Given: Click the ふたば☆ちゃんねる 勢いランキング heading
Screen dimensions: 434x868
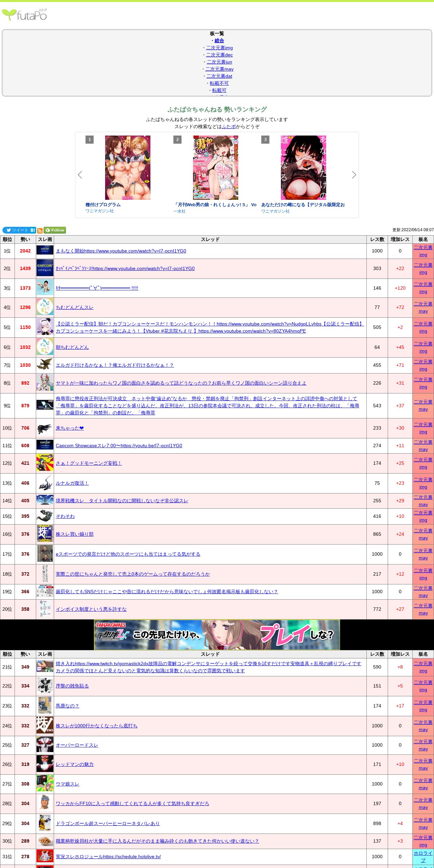Looking at the screenshot, I should [217, 110].
